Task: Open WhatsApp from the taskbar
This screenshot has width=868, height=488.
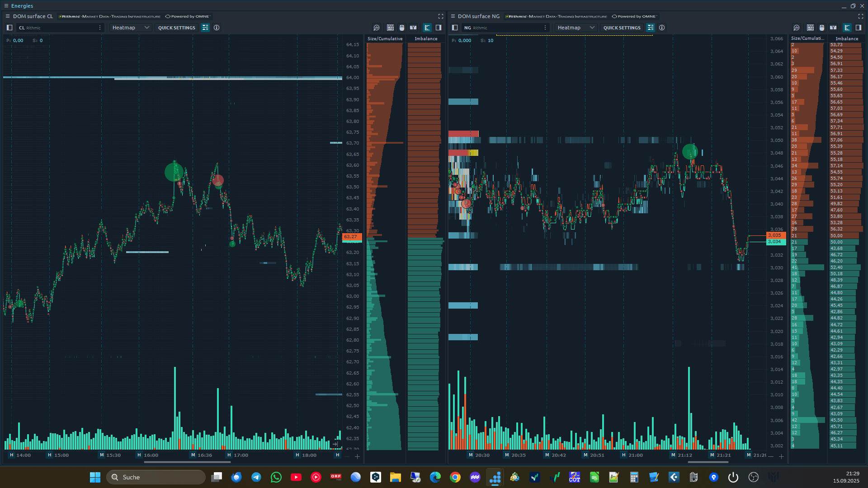Action: (276, 477)
